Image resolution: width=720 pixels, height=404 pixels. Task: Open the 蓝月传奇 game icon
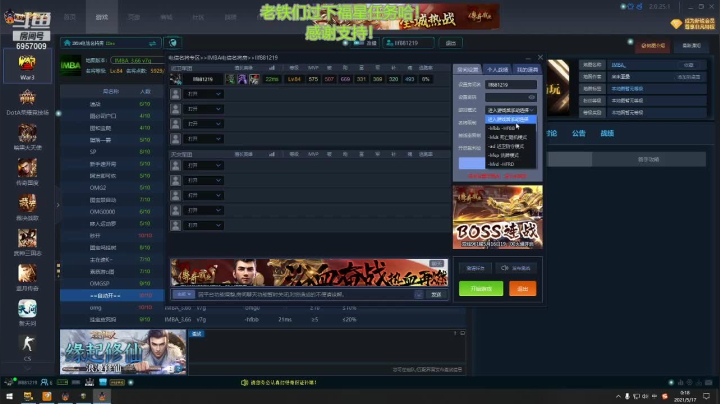[27, 274]
